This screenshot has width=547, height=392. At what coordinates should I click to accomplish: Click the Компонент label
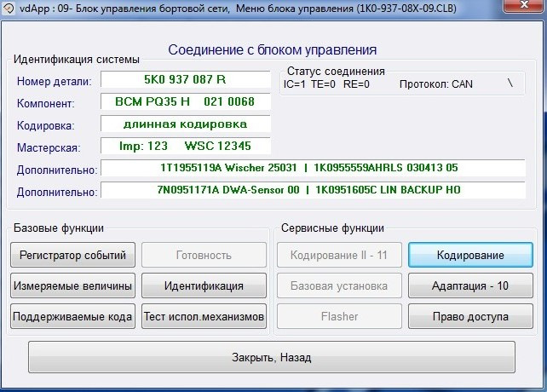pos(46,104)
